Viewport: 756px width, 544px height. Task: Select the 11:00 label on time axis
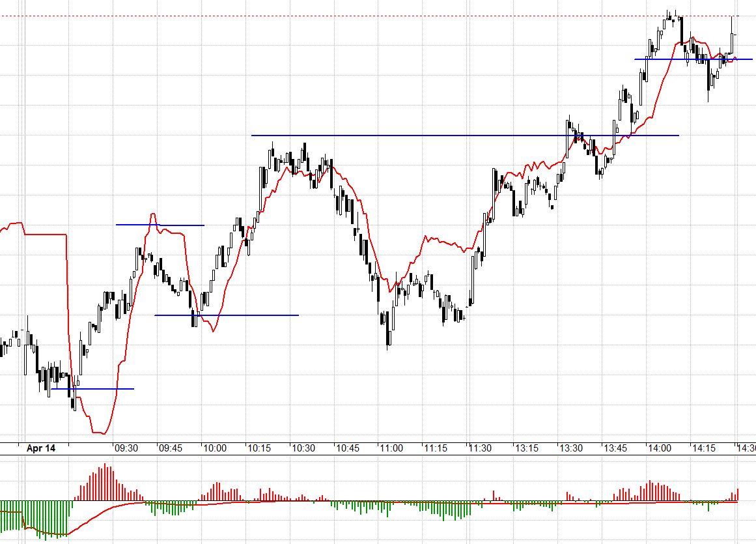391,448
